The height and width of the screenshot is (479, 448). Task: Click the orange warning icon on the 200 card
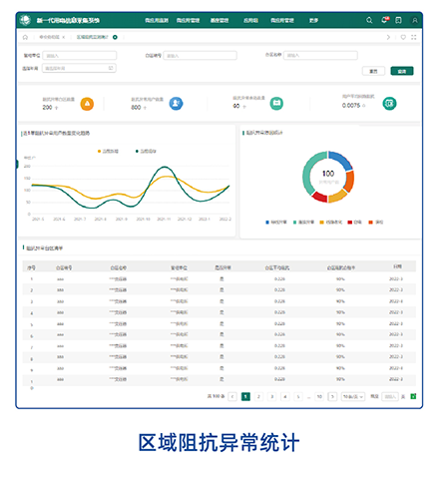87,104
